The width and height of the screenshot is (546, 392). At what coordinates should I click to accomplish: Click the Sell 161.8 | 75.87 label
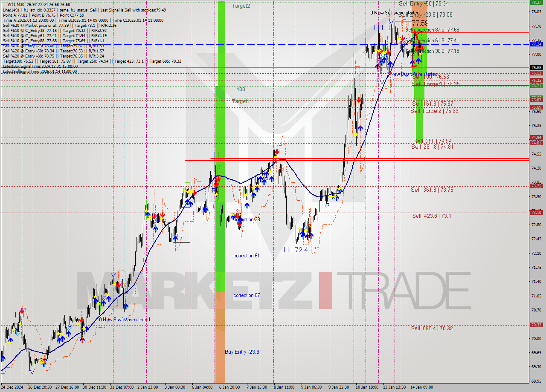(433, 104)
